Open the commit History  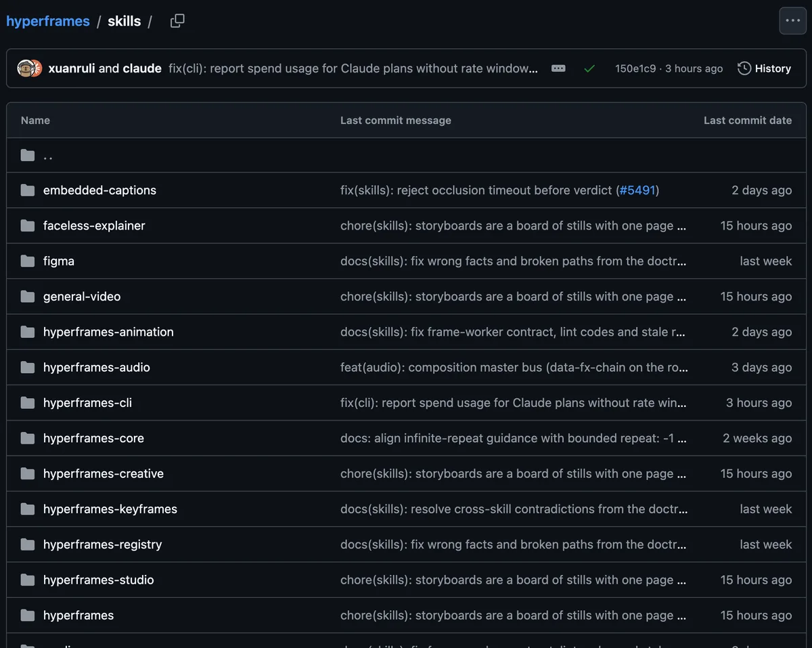coord(765,68)
